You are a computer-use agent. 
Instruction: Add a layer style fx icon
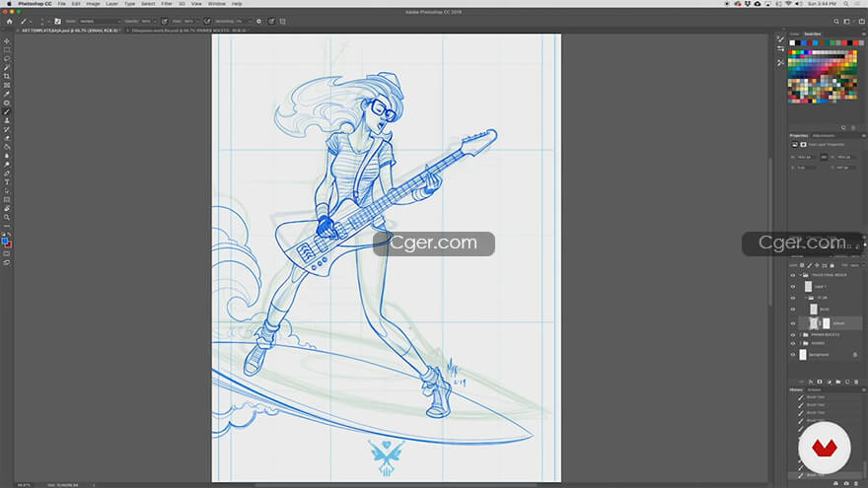811,382
